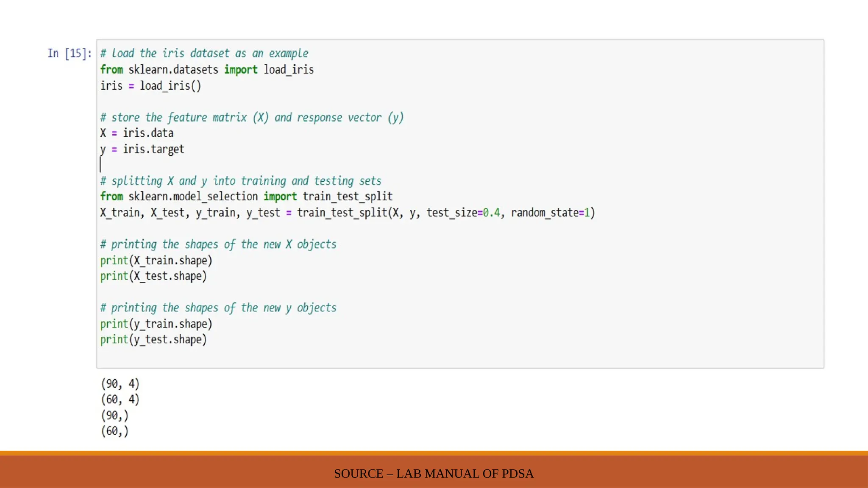Click the (60,) output line
This screenshot has height=488, width=868.
pos(114,431)
